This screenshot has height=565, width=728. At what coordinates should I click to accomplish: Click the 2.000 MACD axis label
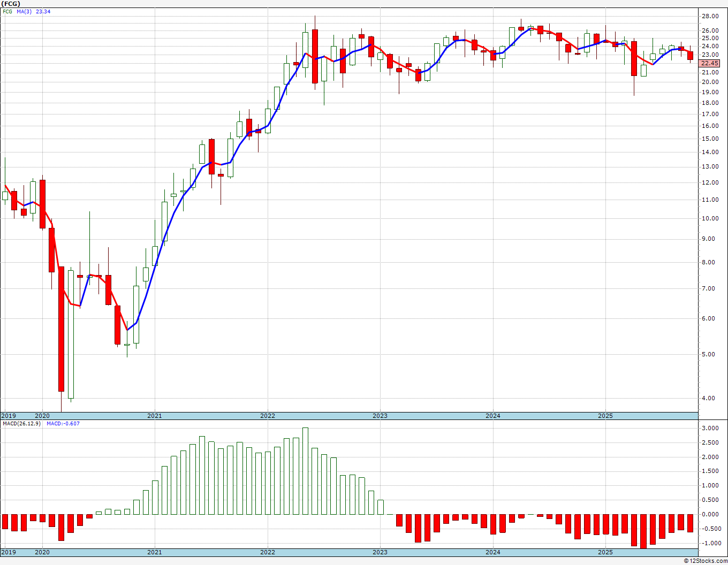pyautogui.click(x=709, y=457)
